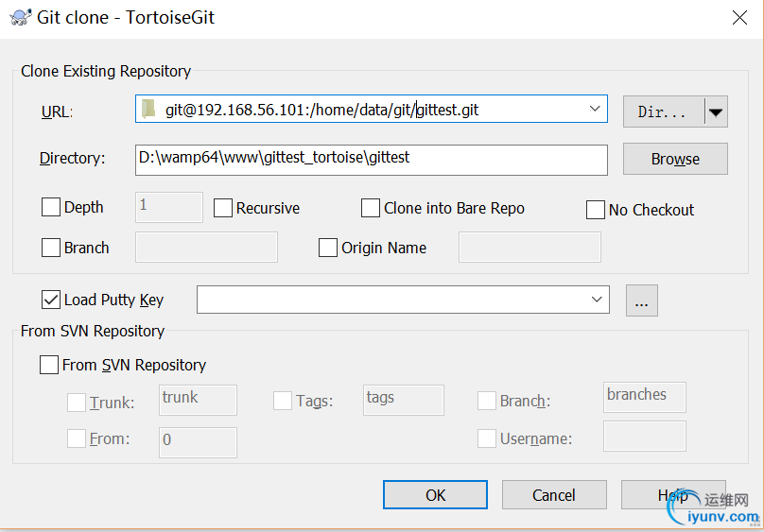764x532 pixels.
Task: Click the Origin Name input field
Action: pyautogui.click(x=530, y=248)
